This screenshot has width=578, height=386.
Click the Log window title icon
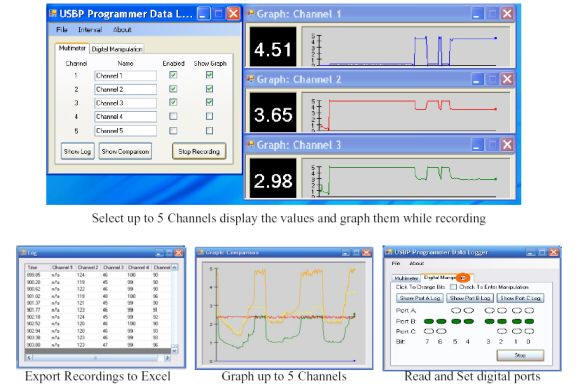[x=24, y=253]
